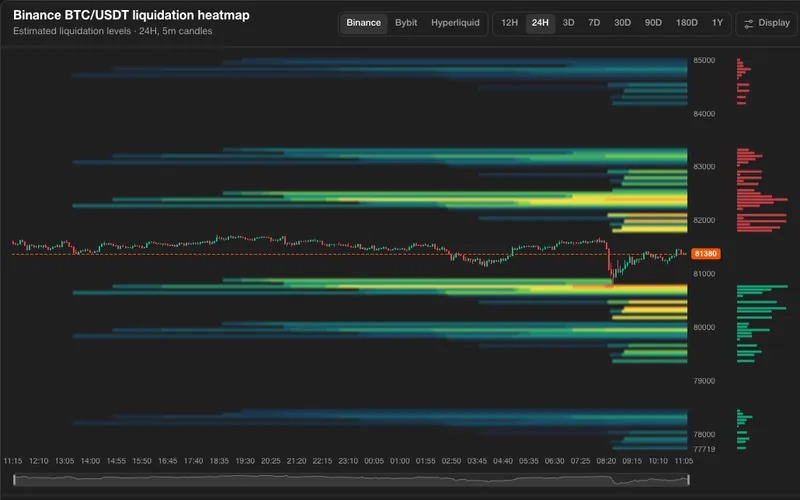Click the 80000 price axis label
The height and width of the screenshot is (500, 800).
(x=704, y=328)
